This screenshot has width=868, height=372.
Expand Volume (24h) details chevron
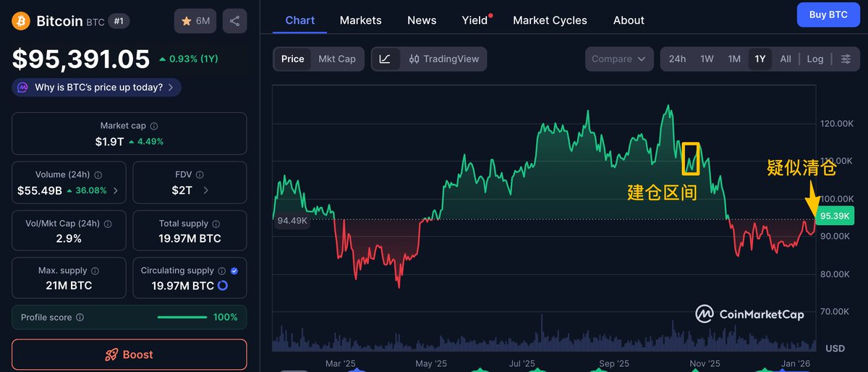tap(116, 190)
